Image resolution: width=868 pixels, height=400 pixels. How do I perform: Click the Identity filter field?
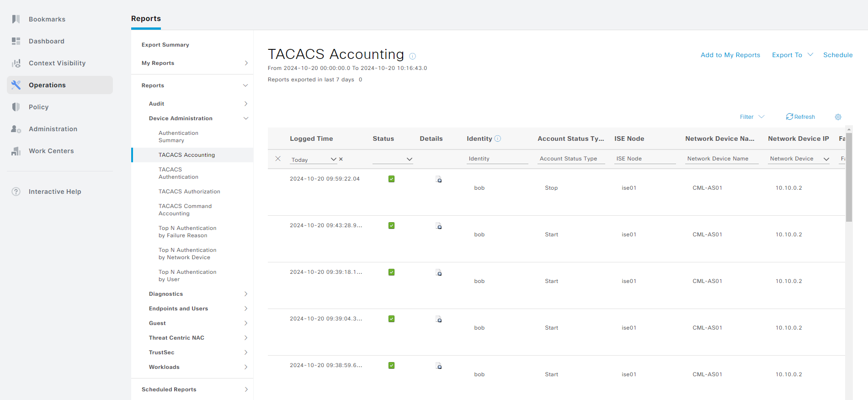click(497, 159)
